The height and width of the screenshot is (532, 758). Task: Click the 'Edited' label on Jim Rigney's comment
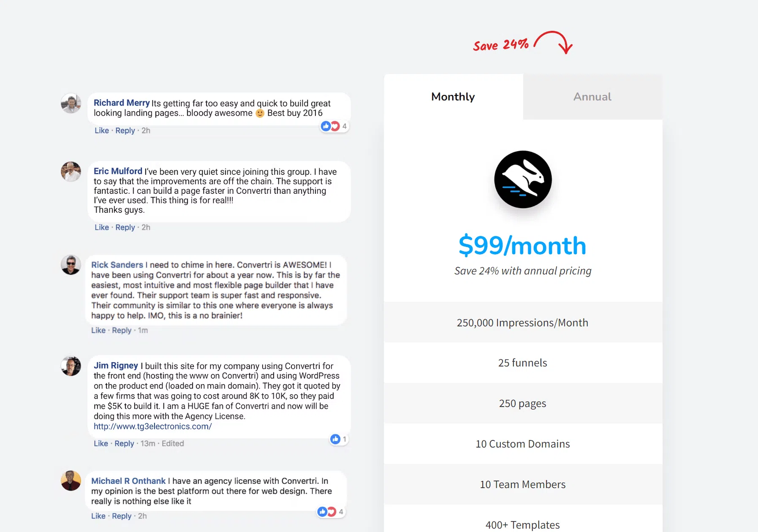173,443
